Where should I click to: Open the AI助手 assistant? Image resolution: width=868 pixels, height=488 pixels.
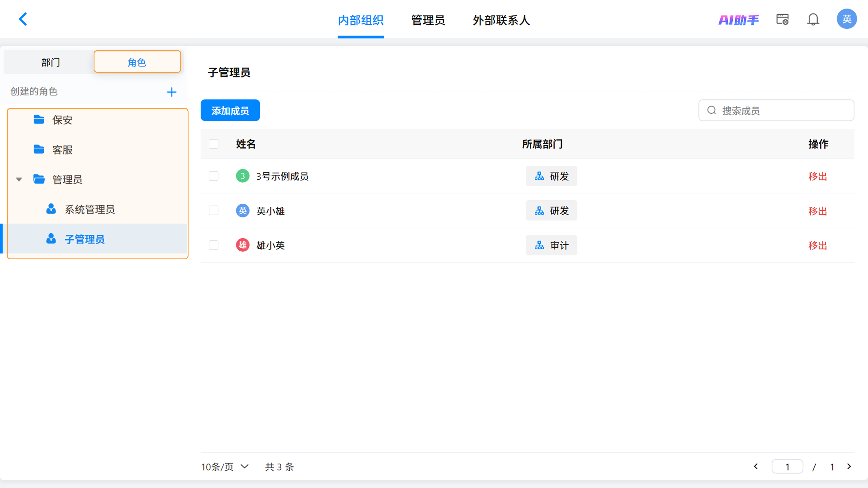[x=739, y=20]
